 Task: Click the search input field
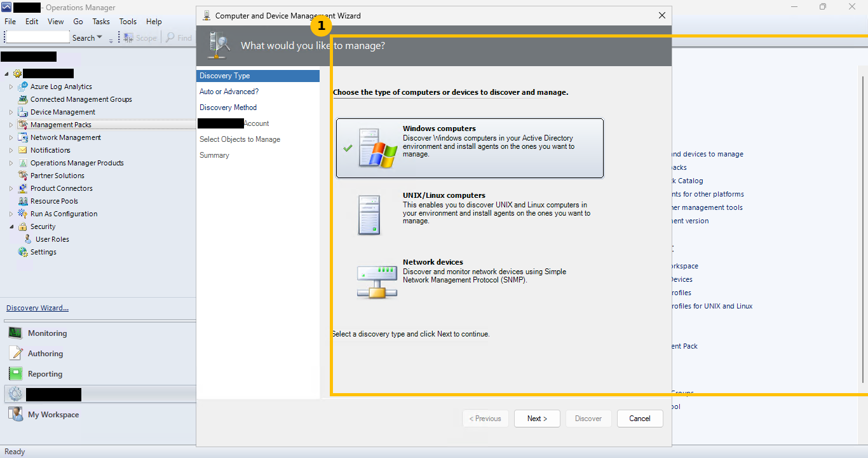pos(37,38)
